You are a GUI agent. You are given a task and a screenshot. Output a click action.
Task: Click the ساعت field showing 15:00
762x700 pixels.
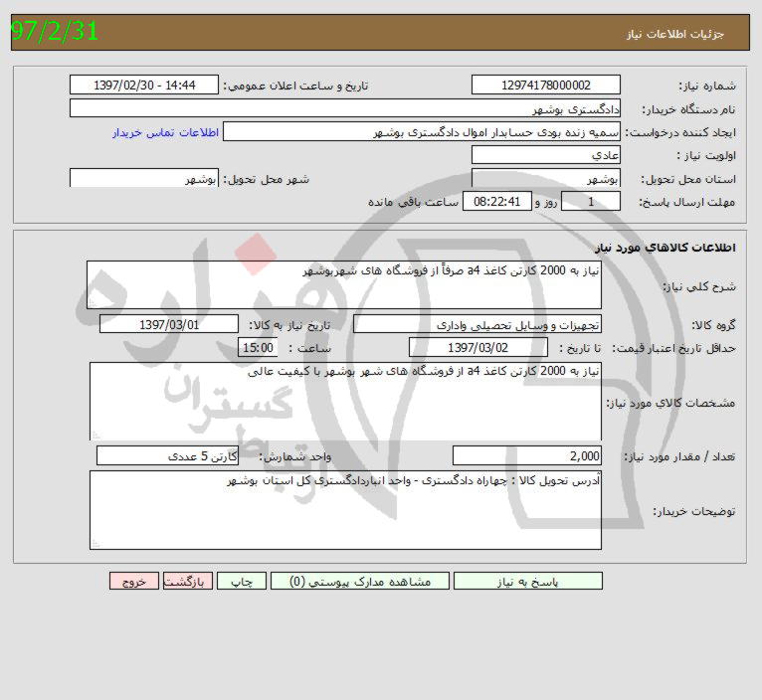point(258,348)
